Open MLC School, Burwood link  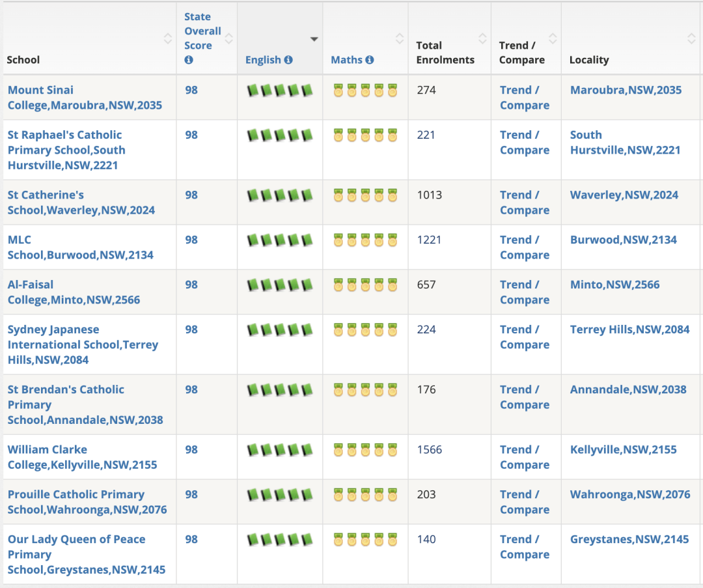[80, 247]
